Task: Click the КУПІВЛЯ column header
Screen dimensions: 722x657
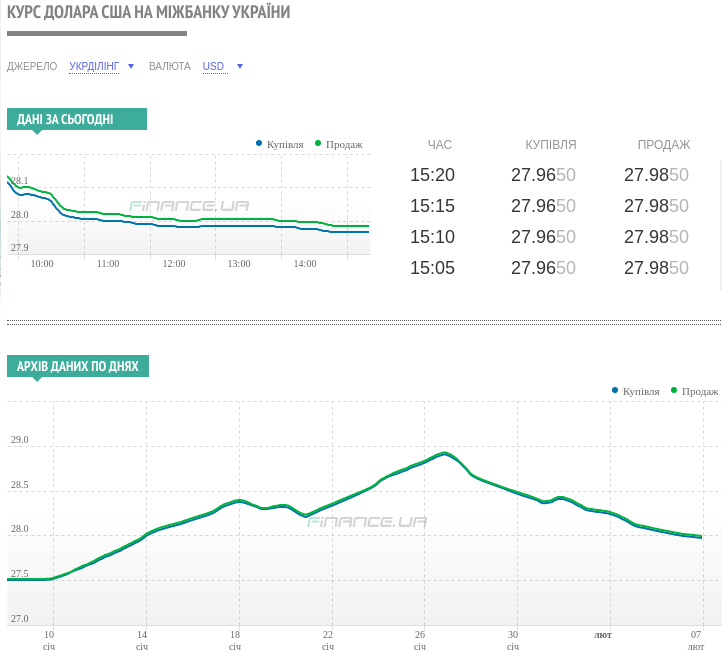Action: tap(550, 145)
